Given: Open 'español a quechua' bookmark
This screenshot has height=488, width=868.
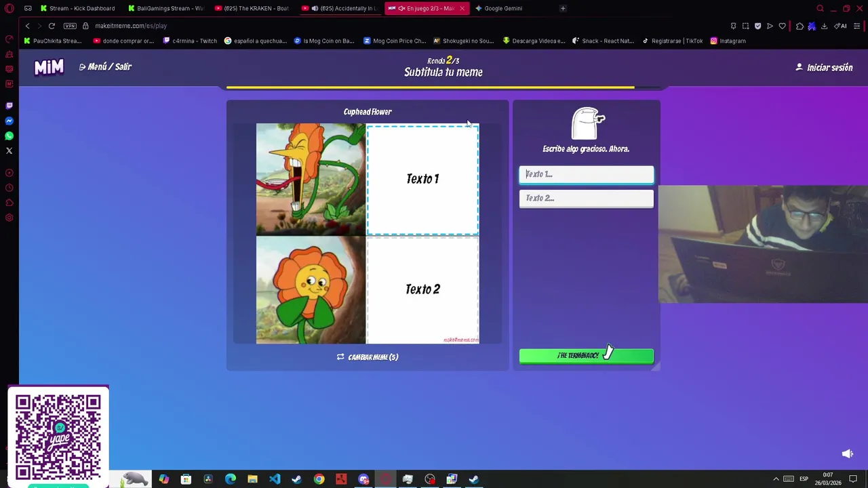Looking at the screenshot, I should click(x=256, y=41).
